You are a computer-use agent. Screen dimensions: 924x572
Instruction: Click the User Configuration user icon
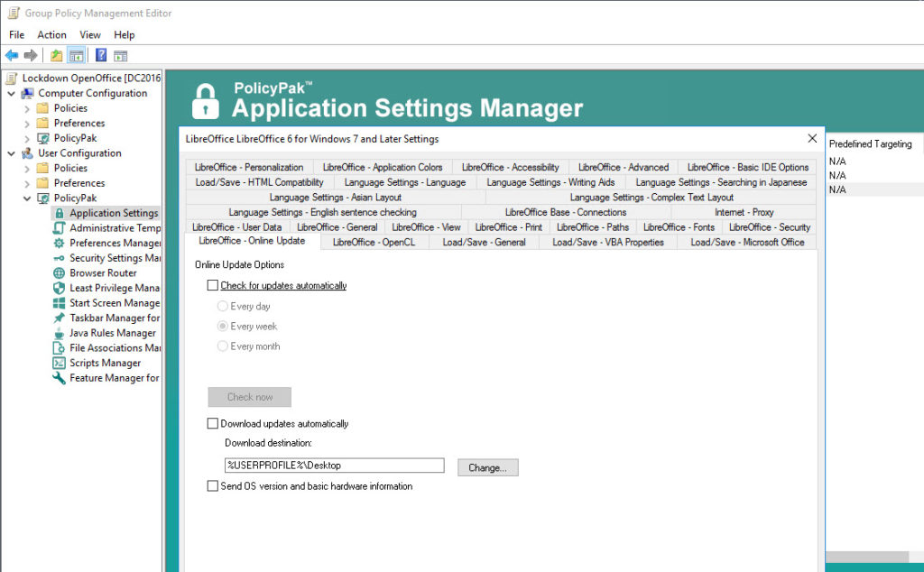[x=27, y=153]
